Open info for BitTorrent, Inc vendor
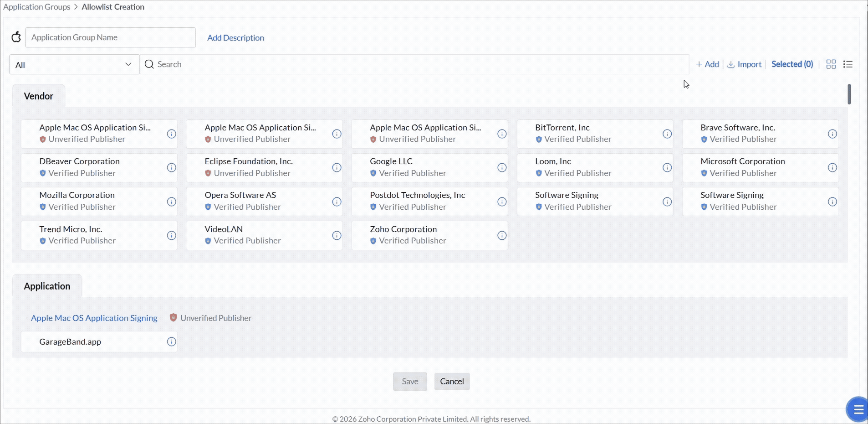This screenshot has width=868, height=424. click(667, 134)
